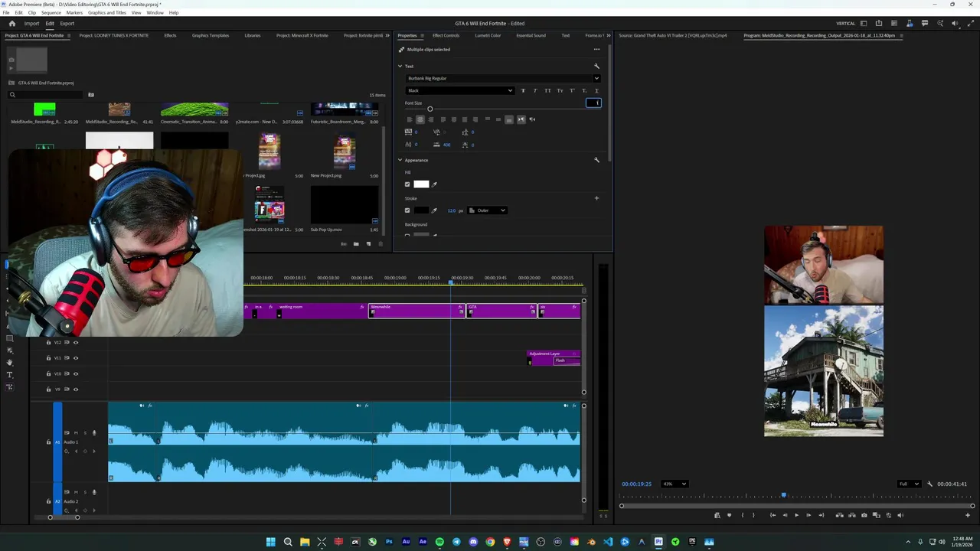
Task: Click the VERTICAL workspace label
Action: coord(845,24)
